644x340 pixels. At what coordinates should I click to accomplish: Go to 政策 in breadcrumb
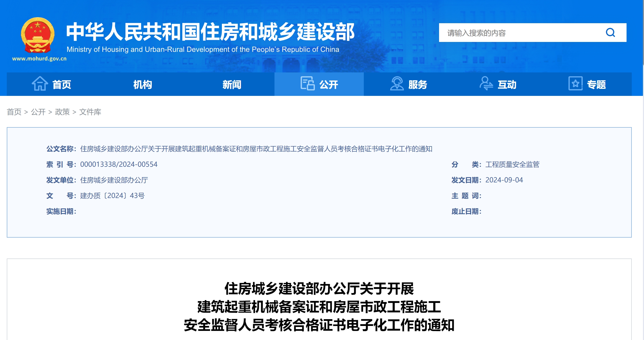[x=62, y=112]
